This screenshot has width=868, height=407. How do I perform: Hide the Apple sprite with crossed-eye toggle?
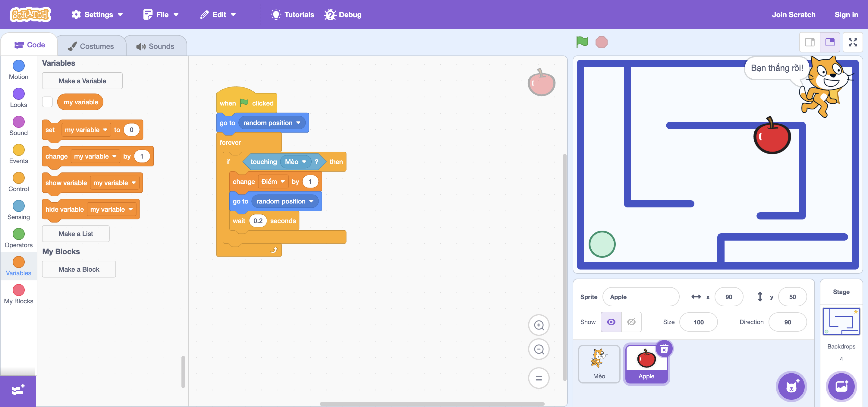point(631,322)
